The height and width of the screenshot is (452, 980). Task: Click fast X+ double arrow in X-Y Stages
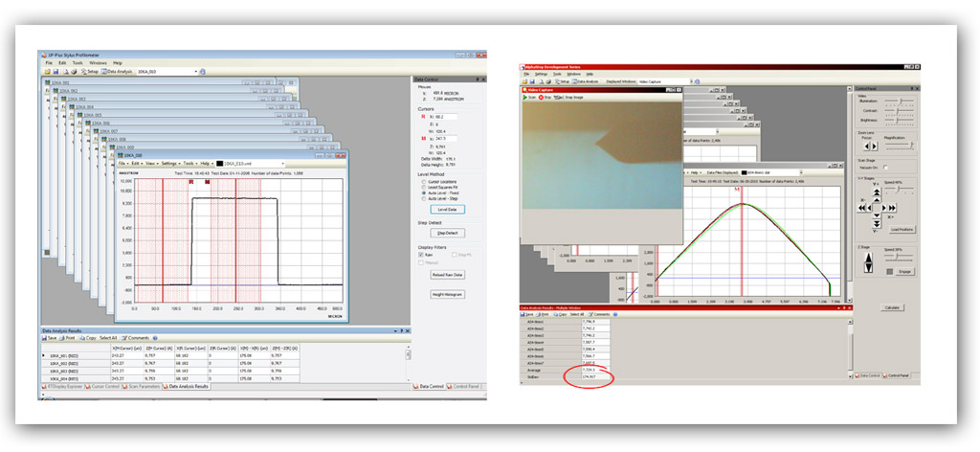coord(892,208)
